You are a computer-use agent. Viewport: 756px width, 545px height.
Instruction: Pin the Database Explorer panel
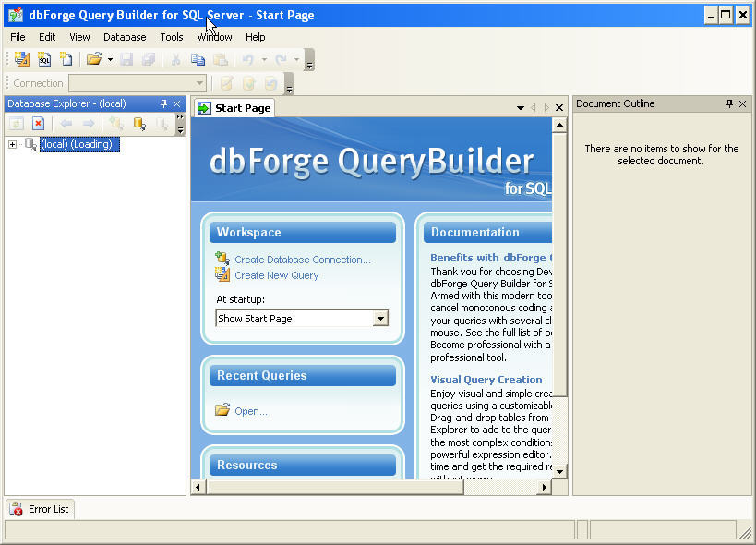coord(163,103)
